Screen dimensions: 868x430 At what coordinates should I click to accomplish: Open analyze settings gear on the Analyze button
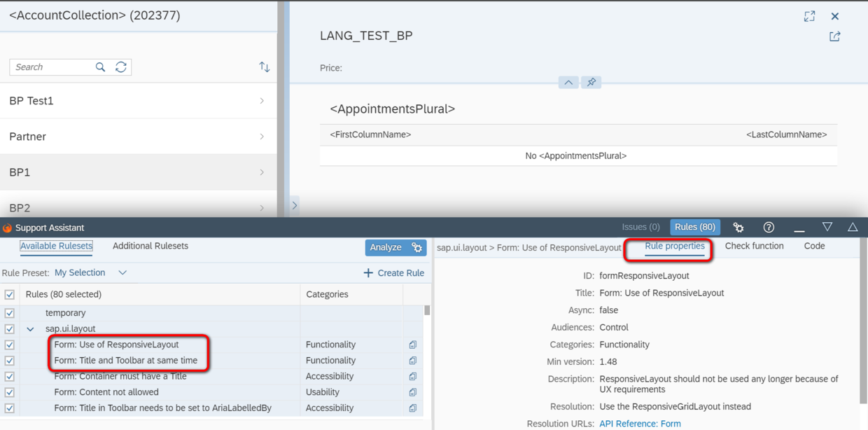pos(417,247)
